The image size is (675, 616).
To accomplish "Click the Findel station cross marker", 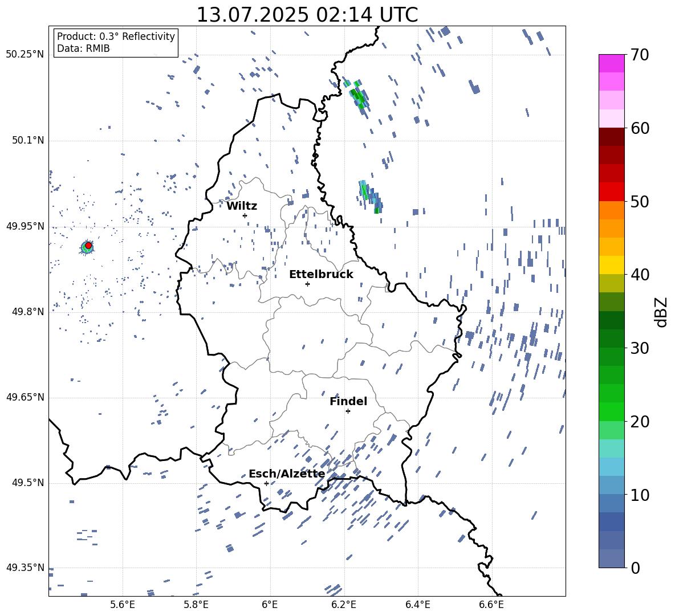I will click(348, 411).
